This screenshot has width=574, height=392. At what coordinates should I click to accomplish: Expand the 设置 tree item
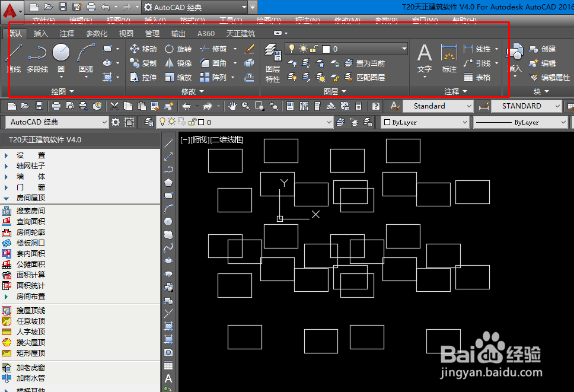click(6, 155)
